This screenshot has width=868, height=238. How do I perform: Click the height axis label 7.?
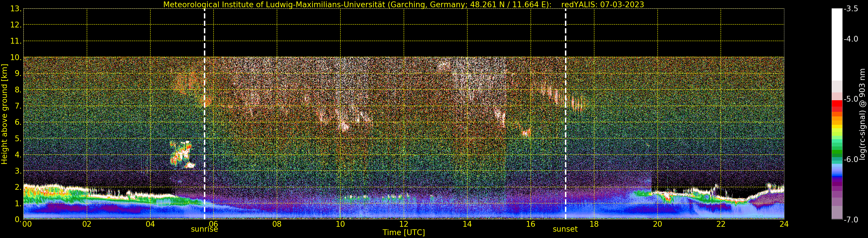coord(18,106)
